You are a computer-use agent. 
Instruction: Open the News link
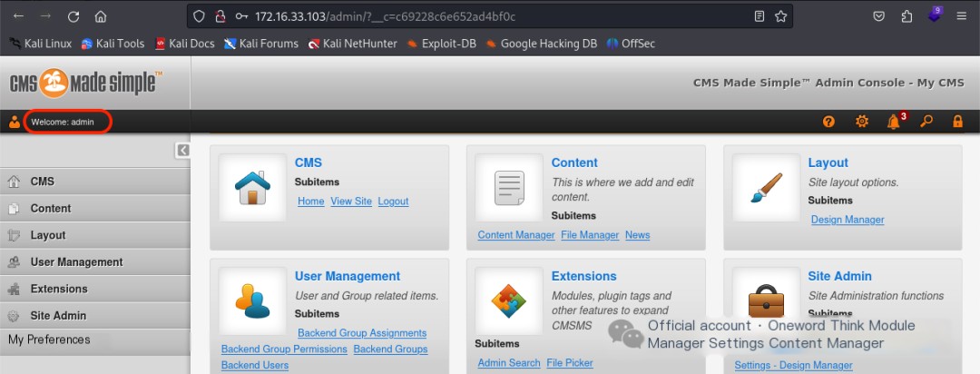[x=638, y=235]
